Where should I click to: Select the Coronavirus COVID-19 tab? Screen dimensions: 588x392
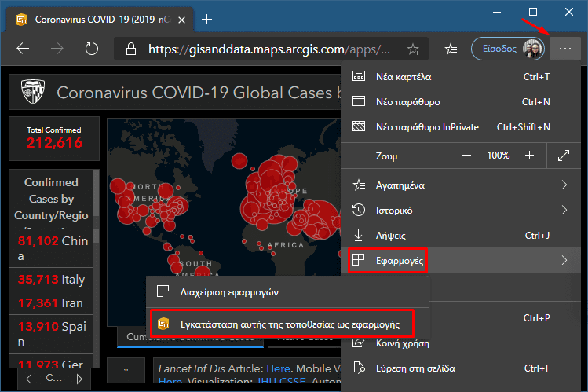pyautogui.click(x=100, y=20)
